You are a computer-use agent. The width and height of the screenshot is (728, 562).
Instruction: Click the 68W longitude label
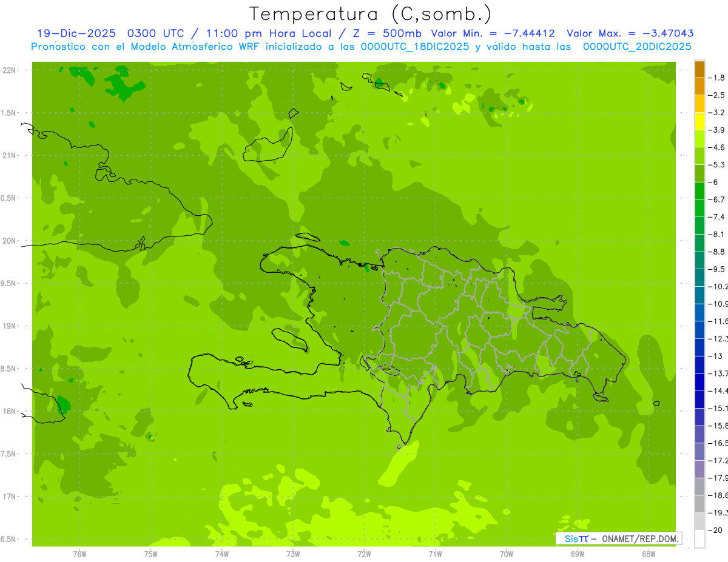coord(649,554)
